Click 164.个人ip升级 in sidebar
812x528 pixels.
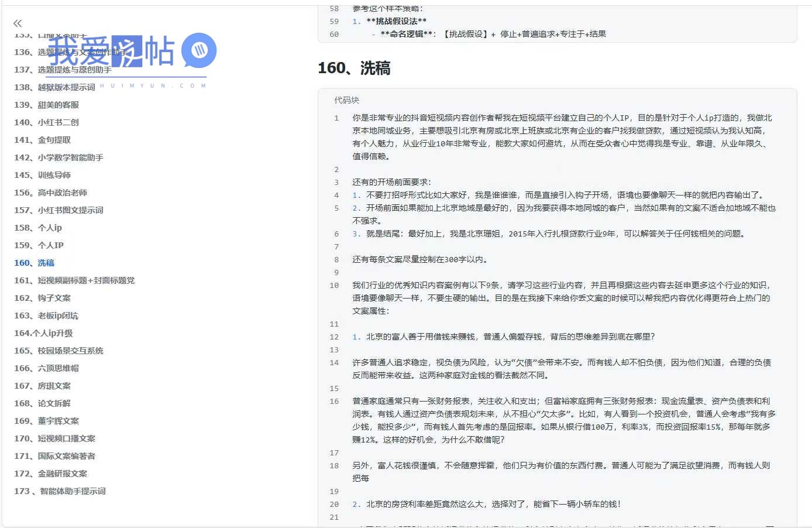[x=43, y=333]
